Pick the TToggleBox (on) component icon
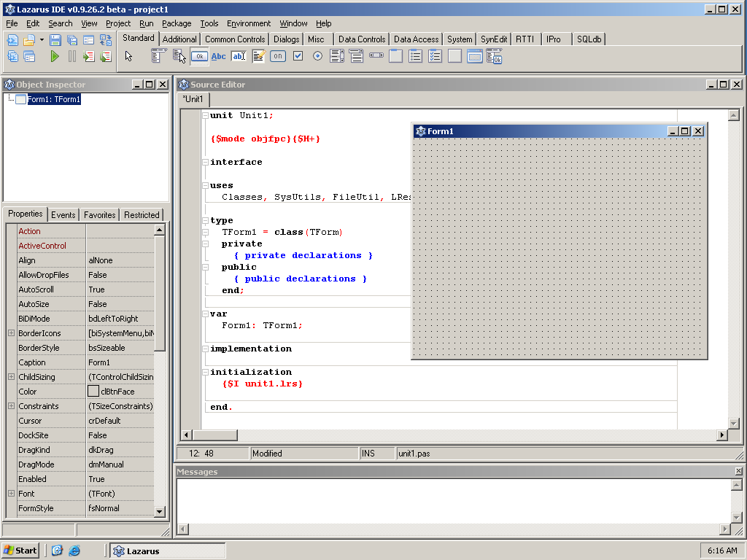This screenshot has height=560, width=747. tap(278, 56)
